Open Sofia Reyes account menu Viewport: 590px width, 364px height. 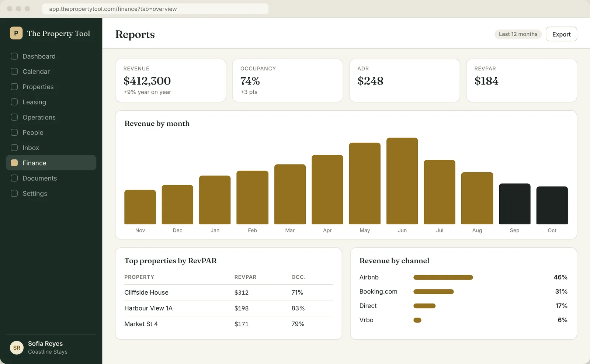51,347
